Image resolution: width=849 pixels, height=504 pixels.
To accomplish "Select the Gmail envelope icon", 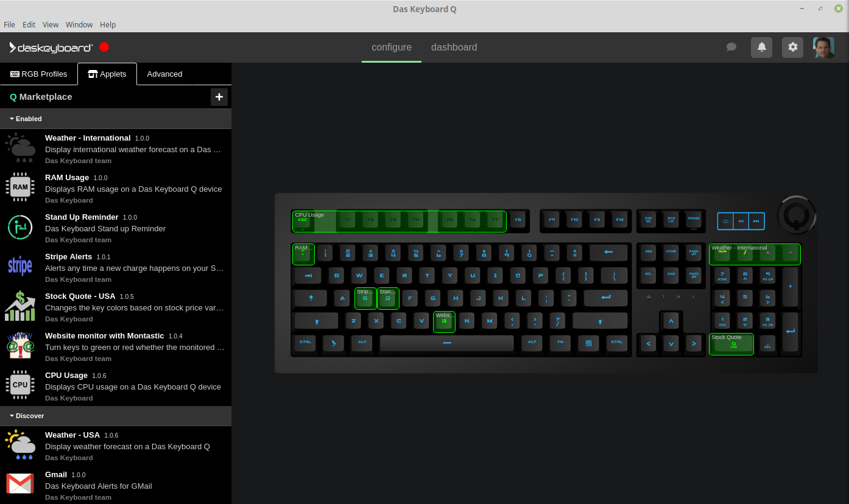I will tap(20, 485).
